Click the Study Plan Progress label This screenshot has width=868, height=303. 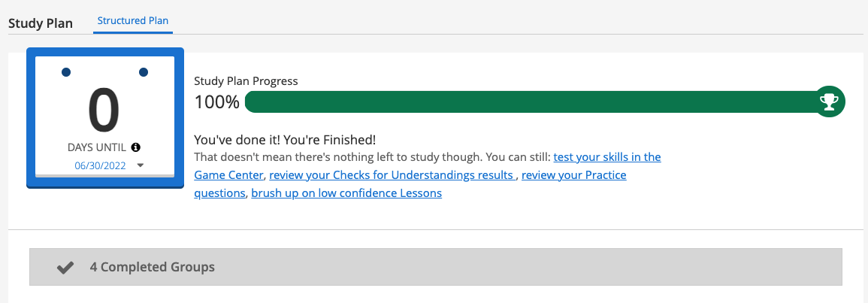click(246, 81)
